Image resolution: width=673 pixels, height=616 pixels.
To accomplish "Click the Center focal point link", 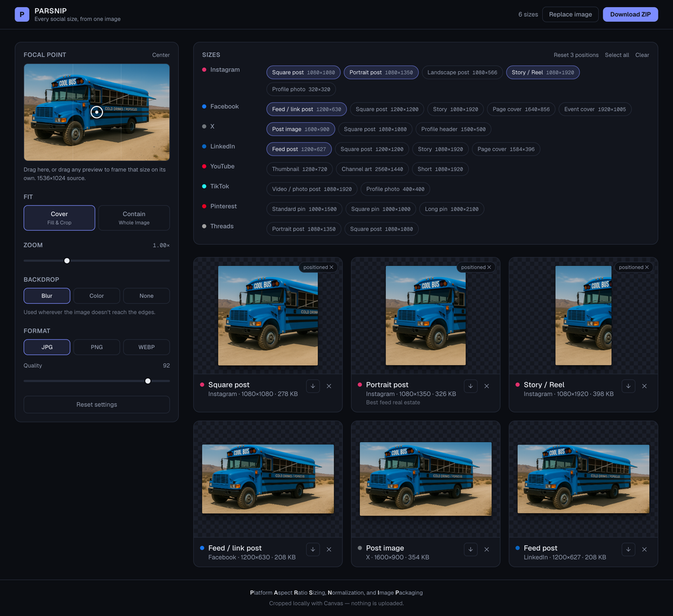I will [x=160, y=55].
